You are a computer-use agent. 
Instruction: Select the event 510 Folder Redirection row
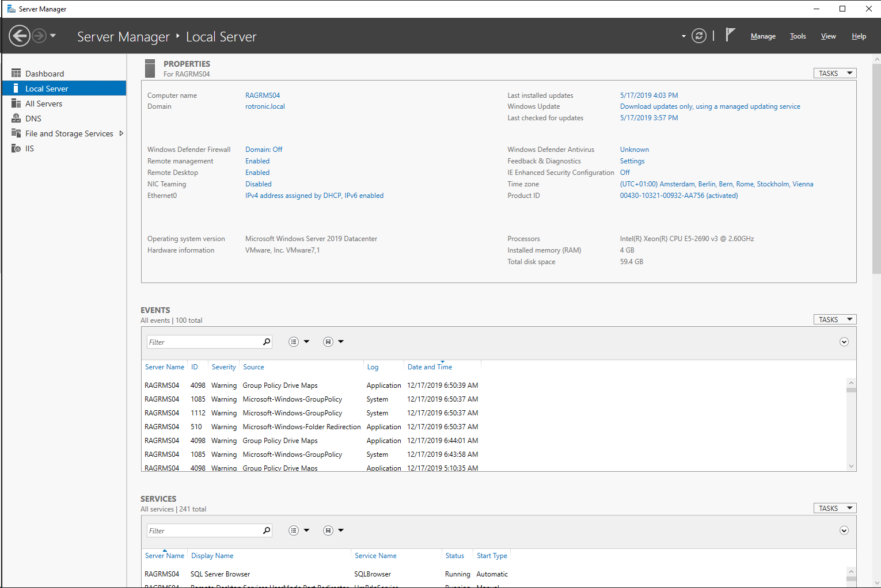point(312,427)
